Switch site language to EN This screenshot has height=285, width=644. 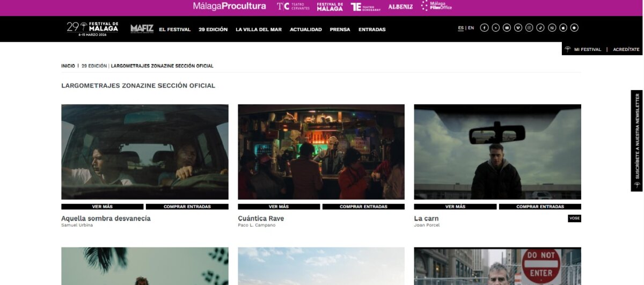pyautogui.click(x=471, y=28)
